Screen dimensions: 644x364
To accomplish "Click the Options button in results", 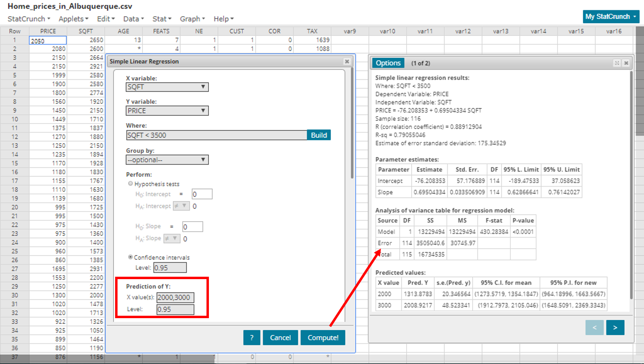I will tap(388, 63).
